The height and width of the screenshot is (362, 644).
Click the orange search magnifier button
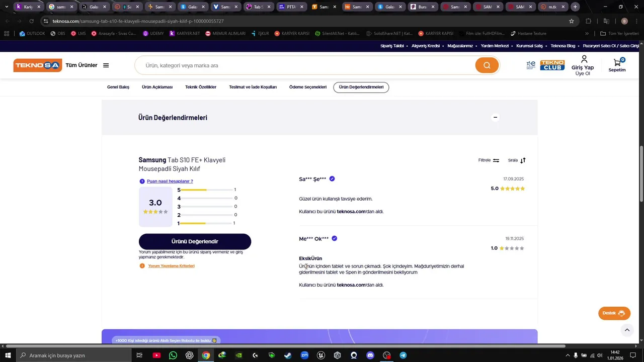(x=487, y=65)
